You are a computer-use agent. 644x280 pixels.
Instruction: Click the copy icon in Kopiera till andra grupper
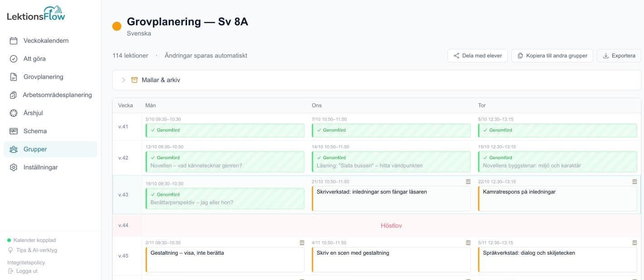[520, 56]
